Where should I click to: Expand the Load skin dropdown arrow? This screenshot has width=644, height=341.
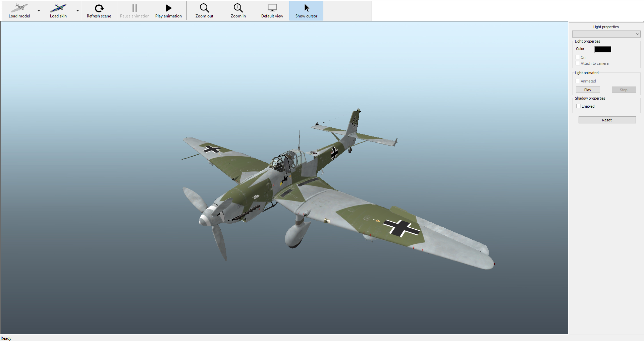point(77,11)
